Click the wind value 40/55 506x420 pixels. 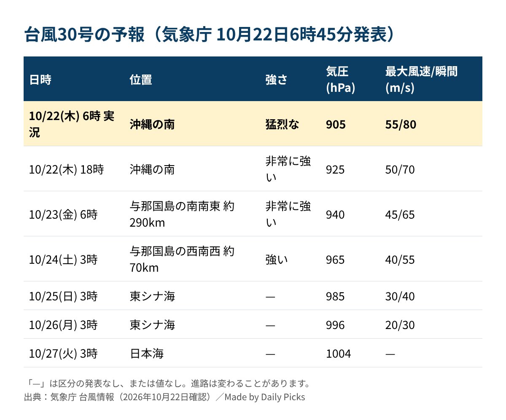[400, 259]
